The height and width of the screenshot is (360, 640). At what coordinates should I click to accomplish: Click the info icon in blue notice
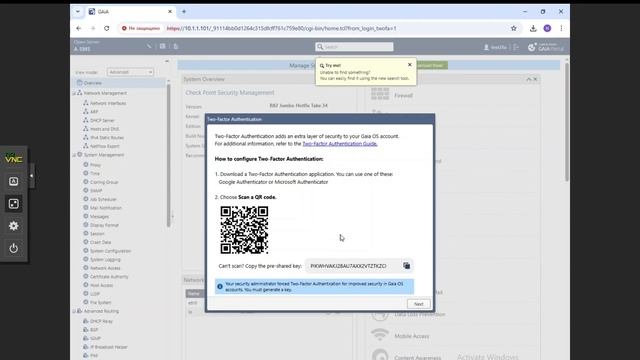click(x=220, y=287)
